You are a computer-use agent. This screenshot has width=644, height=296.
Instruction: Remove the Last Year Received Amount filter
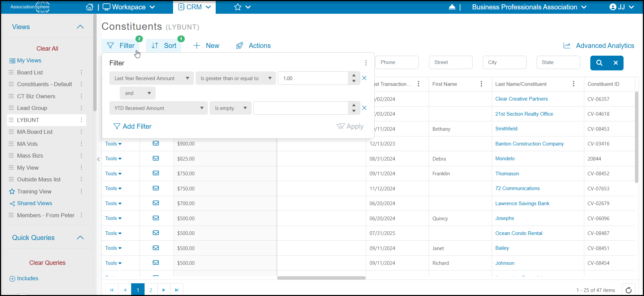tap(364, 78)
